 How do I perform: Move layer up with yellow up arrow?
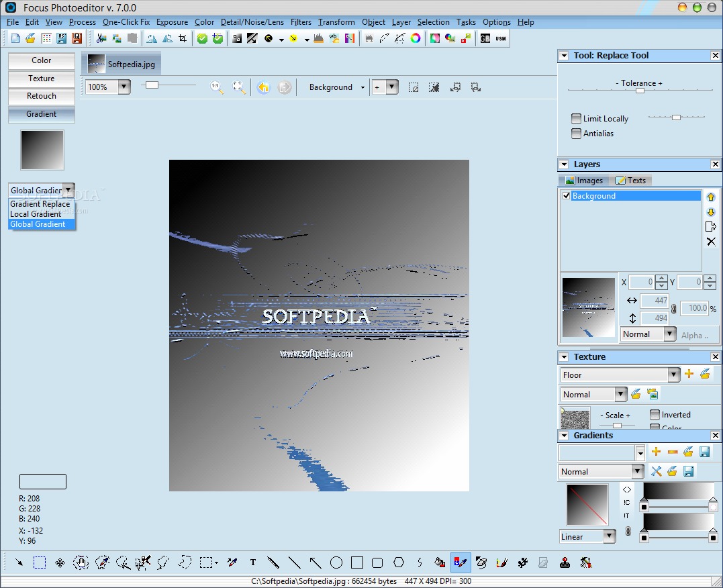[x=711, y=197]
